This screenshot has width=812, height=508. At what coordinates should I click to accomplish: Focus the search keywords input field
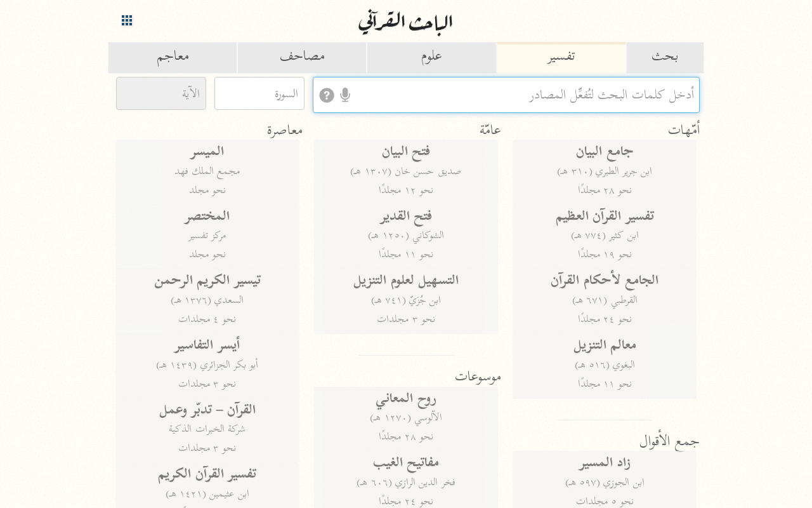pyautogui.click(x=506, y=95)
